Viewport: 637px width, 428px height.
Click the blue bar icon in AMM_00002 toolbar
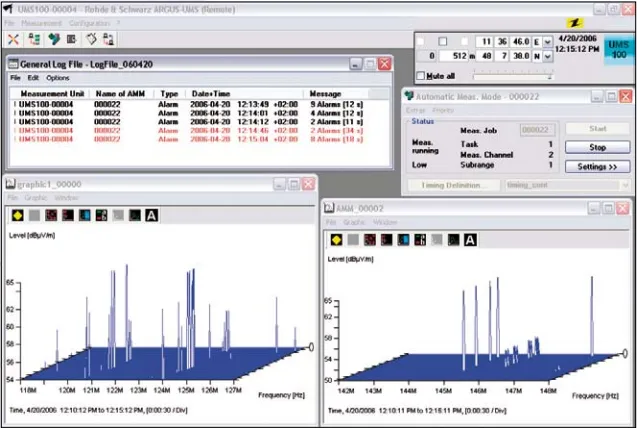pyautogui.click(x=403, y=240)
